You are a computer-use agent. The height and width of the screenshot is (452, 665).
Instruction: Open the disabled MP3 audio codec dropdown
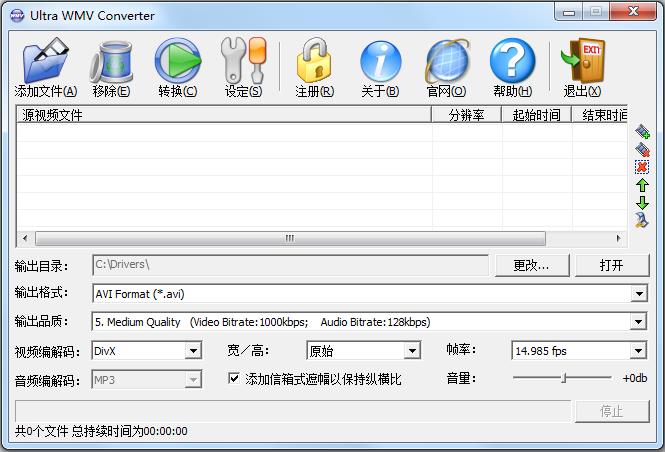point(193,379)
